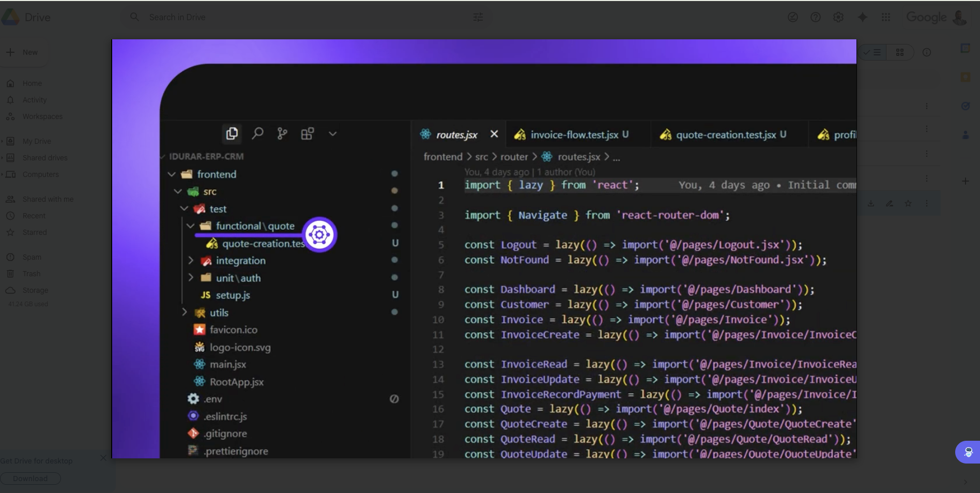Expand the My Drive tree
Viewport: 980px width, 493px height.
pos(3,141)
